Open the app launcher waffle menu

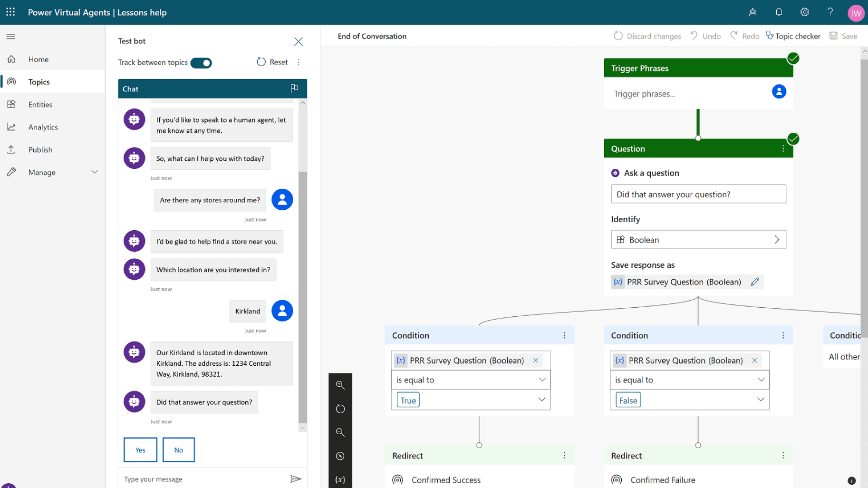(x=10, y=12)
